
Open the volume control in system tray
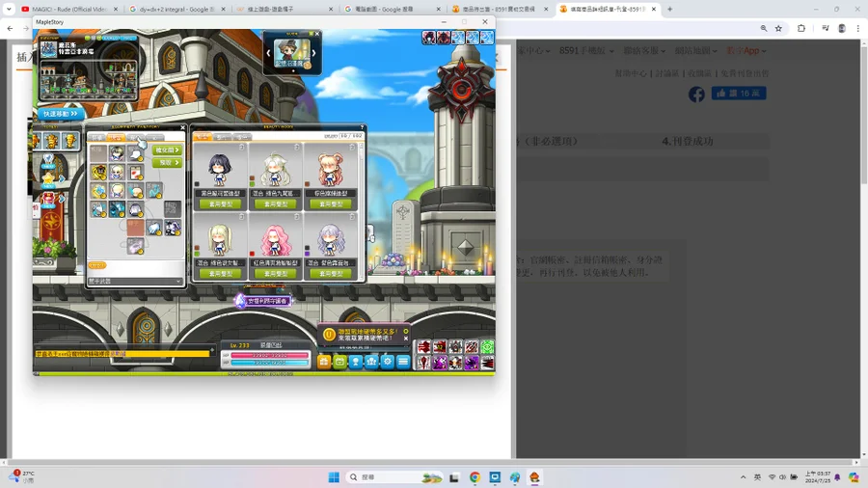pos(782,477)
